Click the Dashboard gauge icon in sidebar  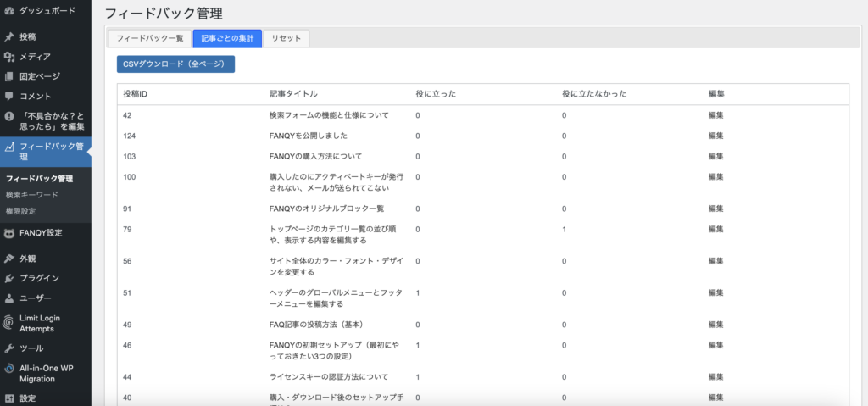point(9,12)
